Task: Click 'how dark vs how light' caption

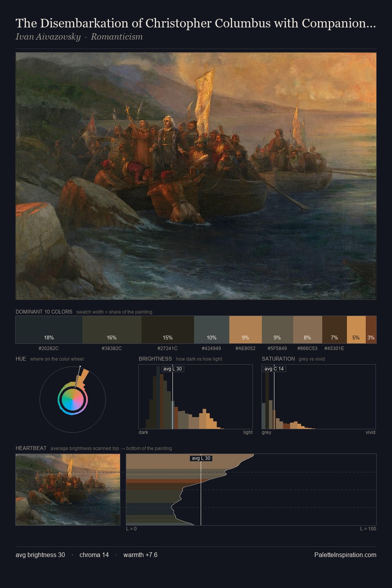Action: point(199,359)
